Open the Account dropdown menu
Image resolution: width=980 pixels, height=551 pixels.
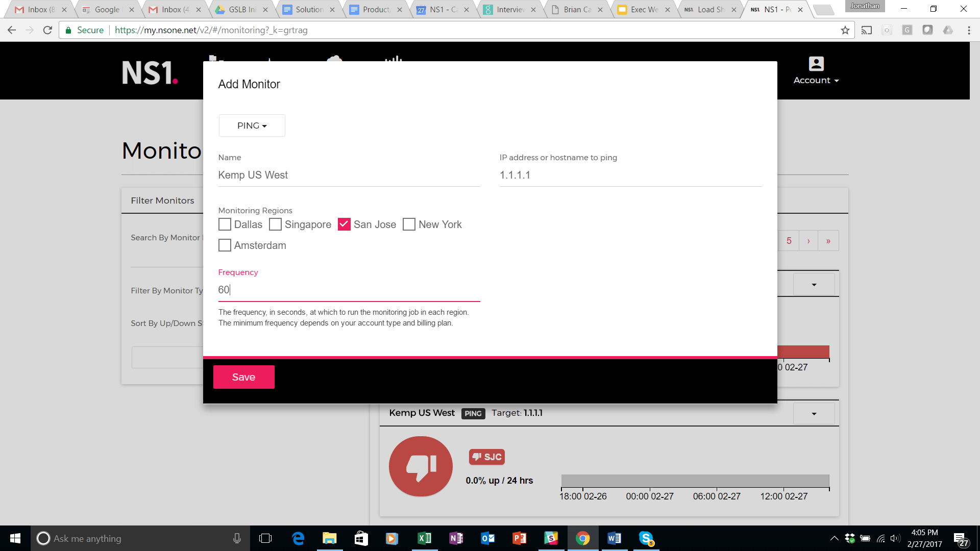click(x=816, y=81)
